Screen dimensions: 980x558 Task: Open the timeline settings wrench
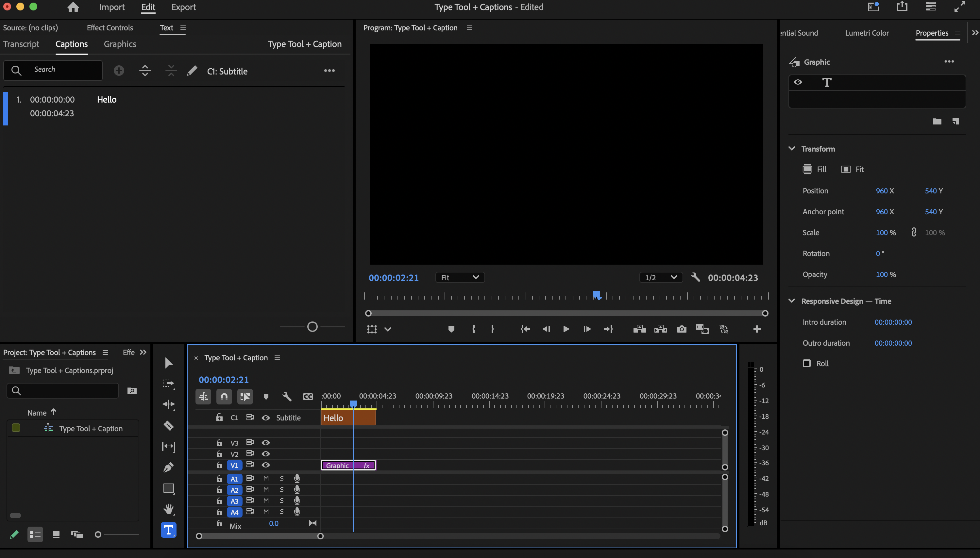click(x=287, y=397)
